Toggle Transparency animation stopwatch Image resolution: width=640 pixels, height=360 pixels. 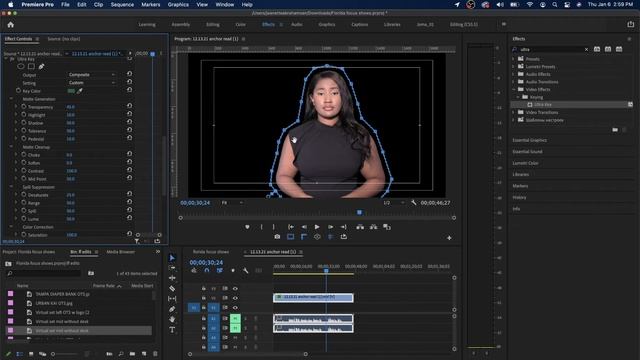click(x=24, y=107)
